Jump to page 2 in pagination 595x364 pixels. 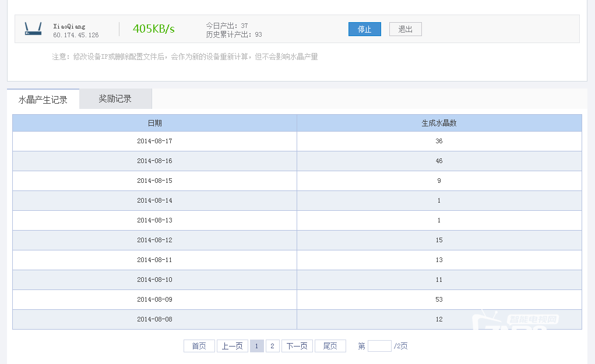pyautogui.click(x=273, y=346)
